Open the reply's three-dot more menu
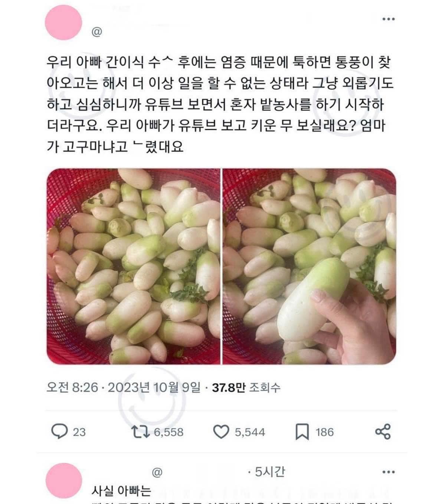Screen dimensions: 439x504 point(388,472)
